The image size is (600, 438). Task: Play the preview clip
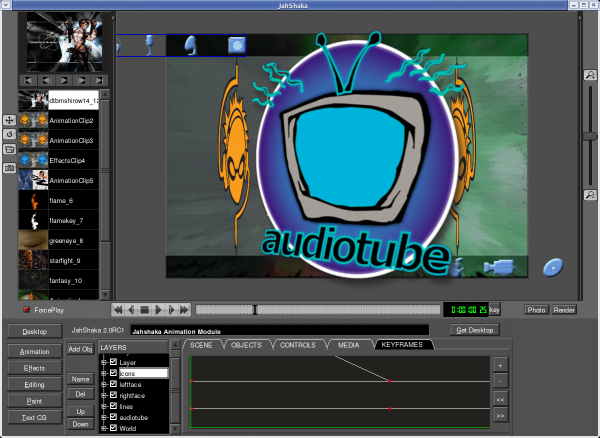tap(64, 80)
